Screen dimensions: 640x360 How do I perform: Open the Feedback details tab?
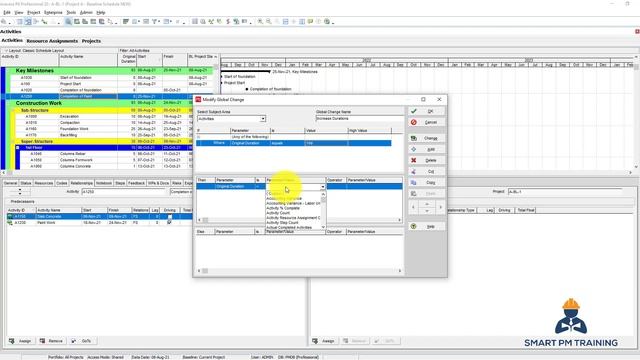point(136,183)
